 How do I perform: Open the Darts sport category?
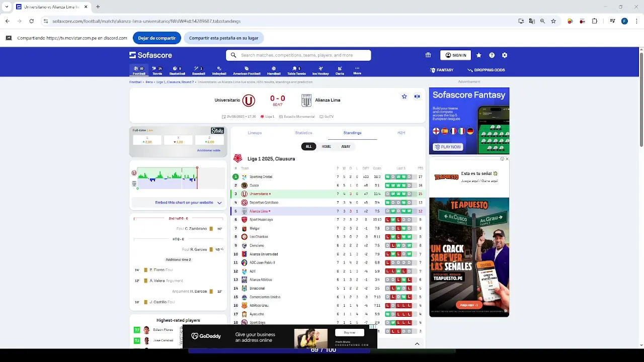tap(340, 70)
